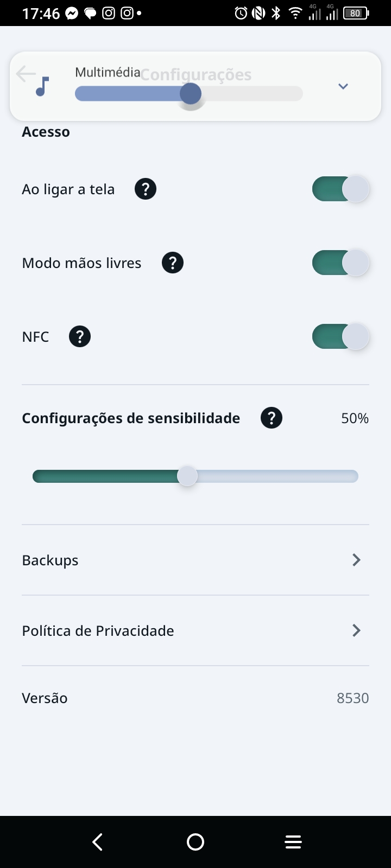Viewport: 391px width, 868px height.
Task: Go back using the top-left arrow
Action: (26, 74)
